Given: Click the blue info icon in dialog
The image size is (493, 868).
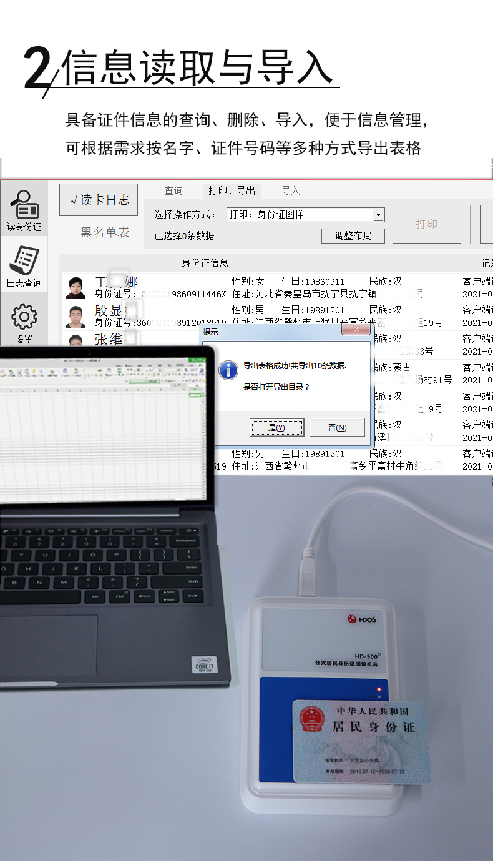Looking at the screenshot, I should [228, 370].
